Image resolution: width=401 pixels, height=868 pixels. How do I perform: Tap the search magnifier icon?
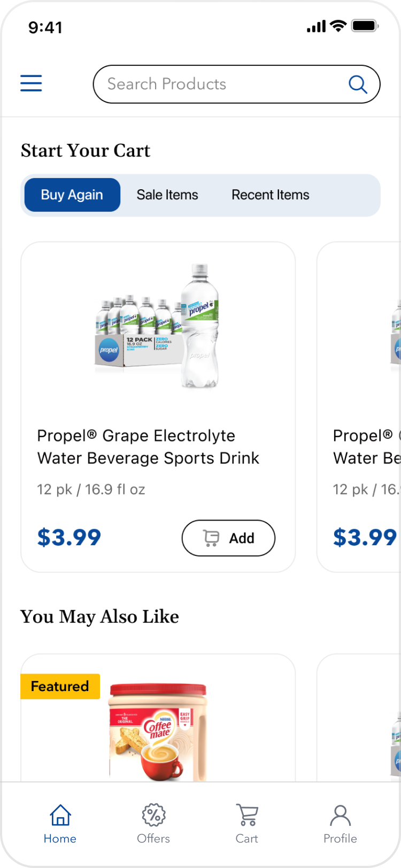click(x=357, y=84)
